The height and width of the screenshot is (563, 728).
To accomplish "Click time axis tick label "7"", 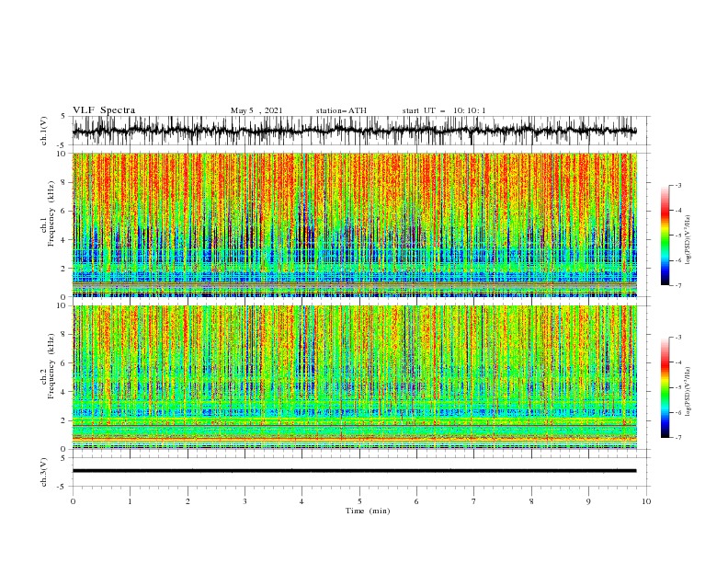I will click(474, 501).
